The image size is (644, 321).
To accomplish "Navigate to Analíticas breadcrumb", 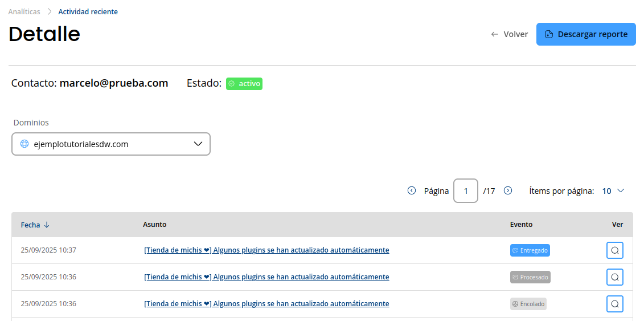I will (24, 11).
